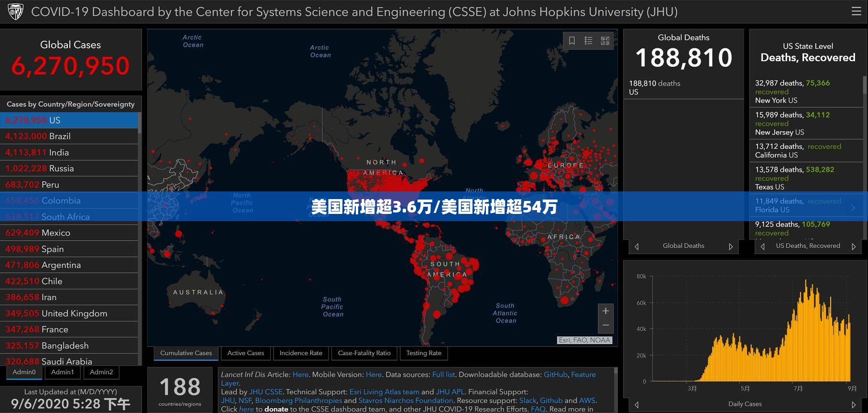The width and height of the screenshot is (868, 413).
Task: Select India in the country list
Action: click(x=69, y=153)
